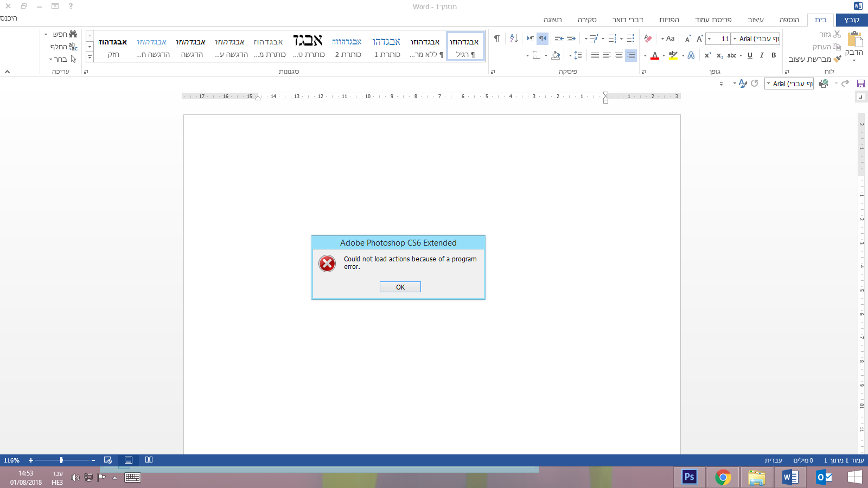Open the font color dropdown arrow
868x488 pixels.
(x=645, y=55)
